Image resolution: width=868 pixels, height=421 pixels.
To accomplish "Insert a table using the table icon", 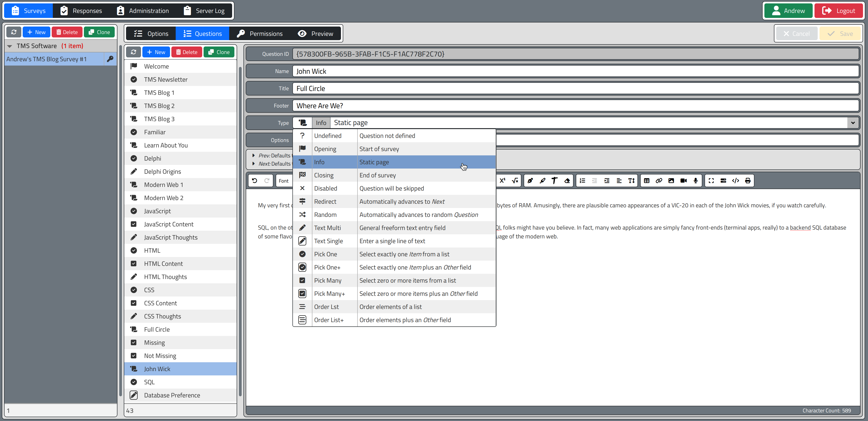I will (x=646, y=181).
